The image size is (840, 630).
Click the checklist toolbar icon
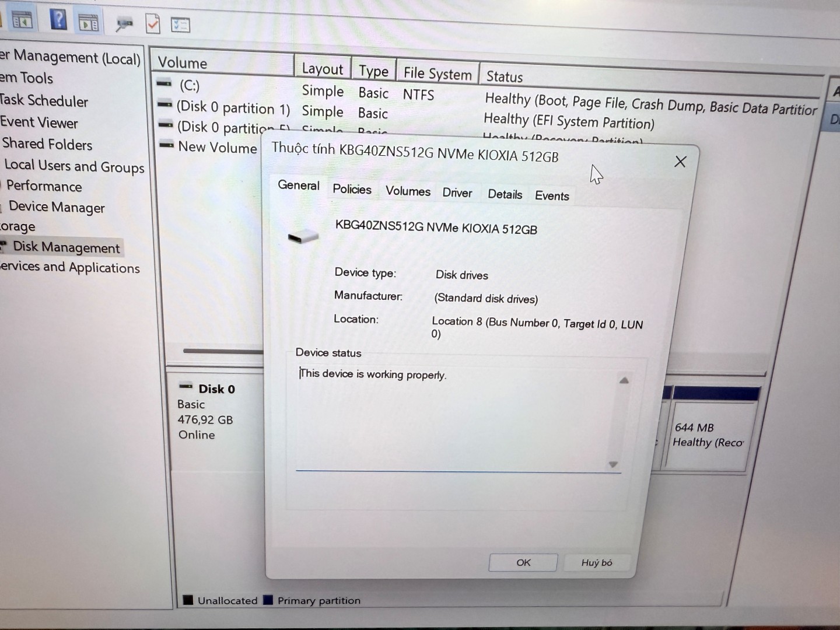pyautogui.click(x=180, y=25)
